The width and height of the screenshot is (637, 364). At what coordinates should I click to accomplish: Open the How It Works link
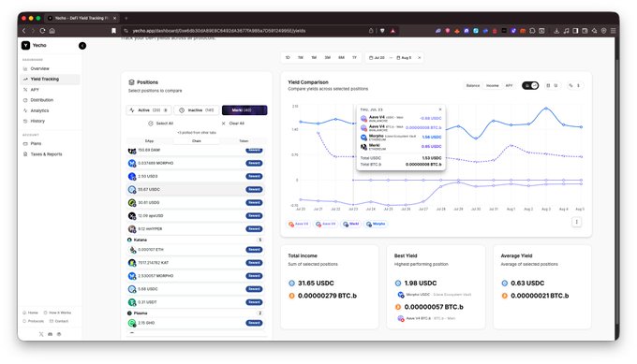point(57,313)
